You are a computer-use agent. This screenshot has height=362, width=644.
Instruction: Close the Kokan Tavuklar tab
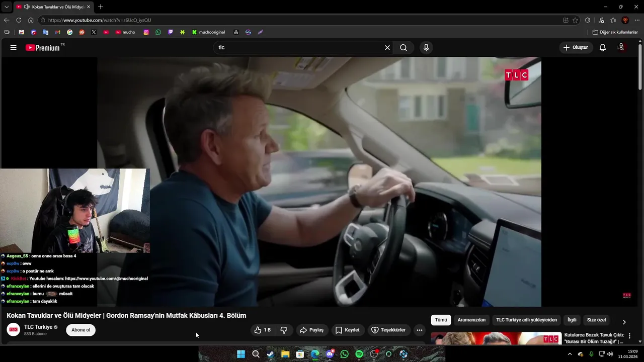pyautogui.click(x=89, y=7)
